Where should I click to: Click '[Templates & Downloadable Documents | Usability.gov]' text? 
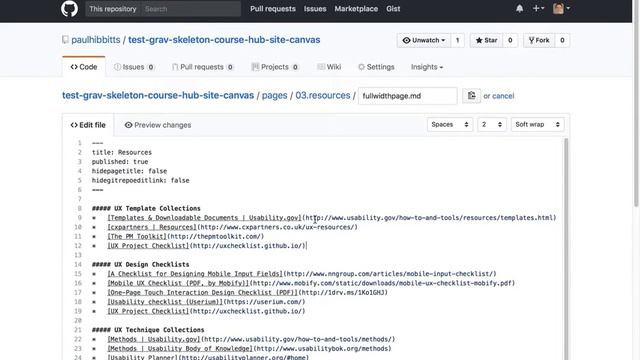coord(204,218)
